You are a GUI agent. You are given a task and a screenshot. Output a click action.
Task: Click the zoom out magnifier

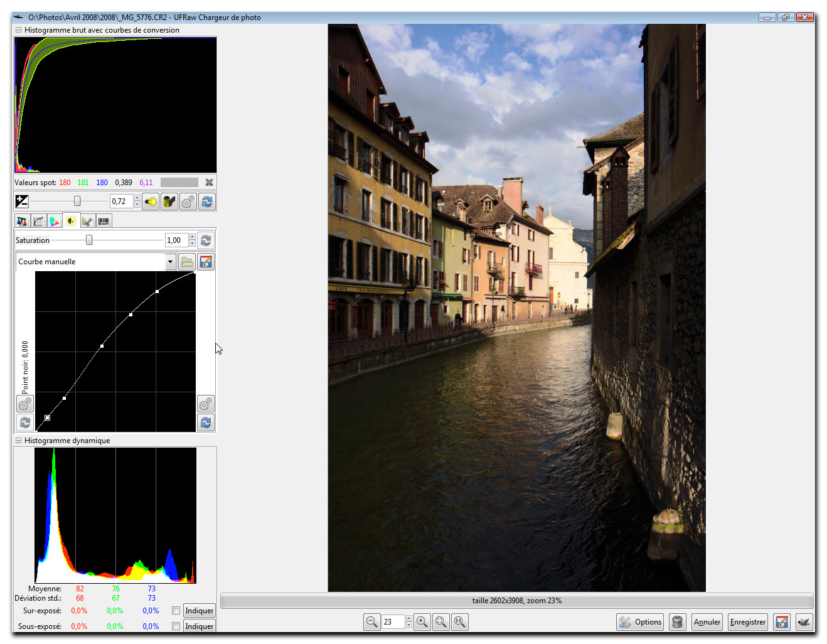pos(372,622)
